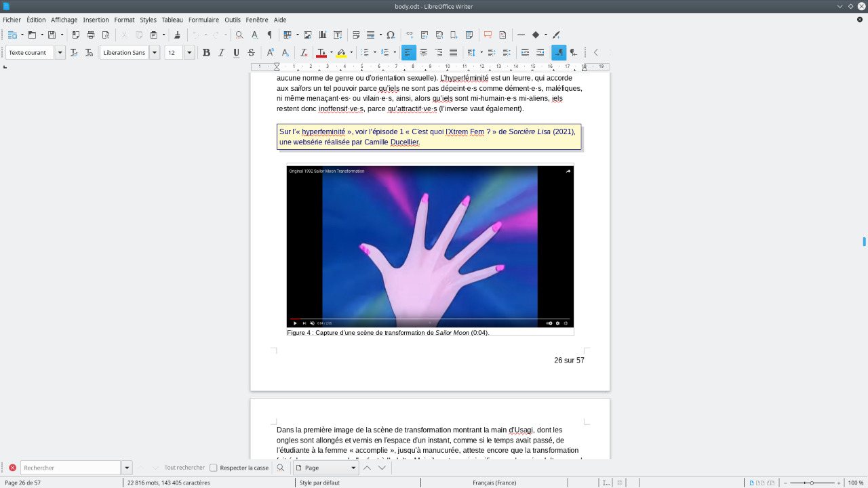Click the Rechercher search field

71,468
